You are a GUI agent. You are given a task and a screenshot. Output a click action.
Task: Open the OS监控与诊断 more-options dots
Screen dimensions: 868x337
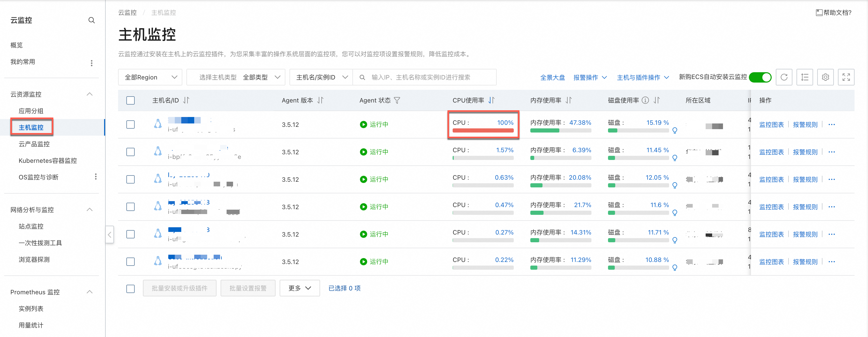[x=96, y=177]
